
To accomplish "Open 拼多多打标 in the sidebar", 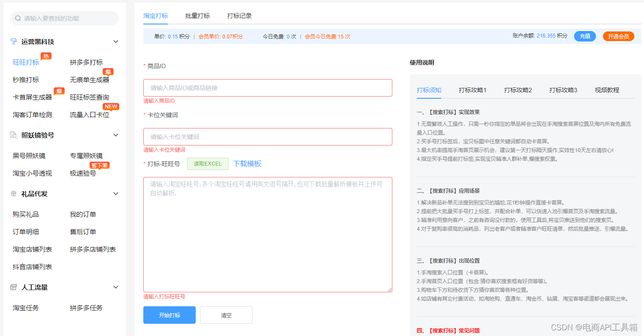I will click(87, 62).
